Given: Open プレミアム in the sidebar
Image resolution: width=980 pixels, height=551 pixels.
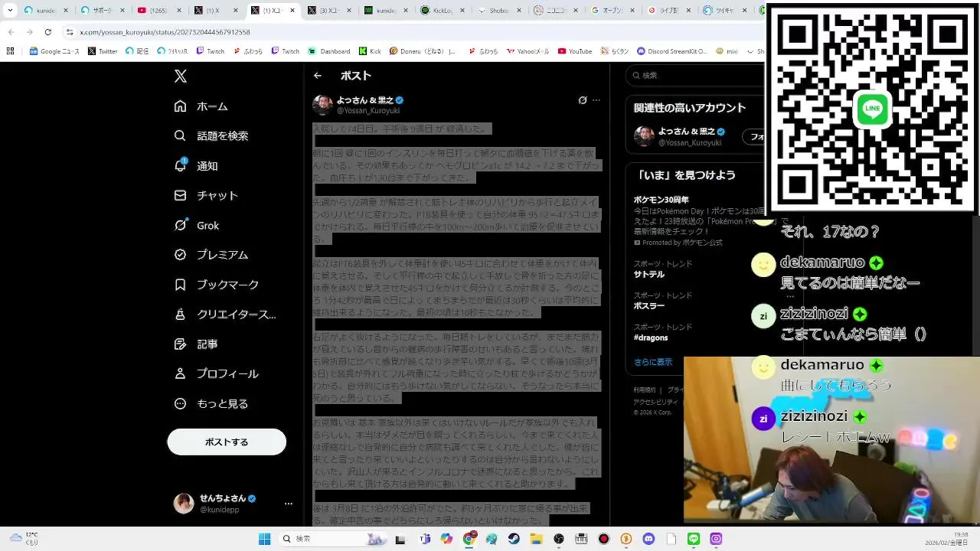Looking at the screenshot, I should pyautogui.click(x=211, y=255).
